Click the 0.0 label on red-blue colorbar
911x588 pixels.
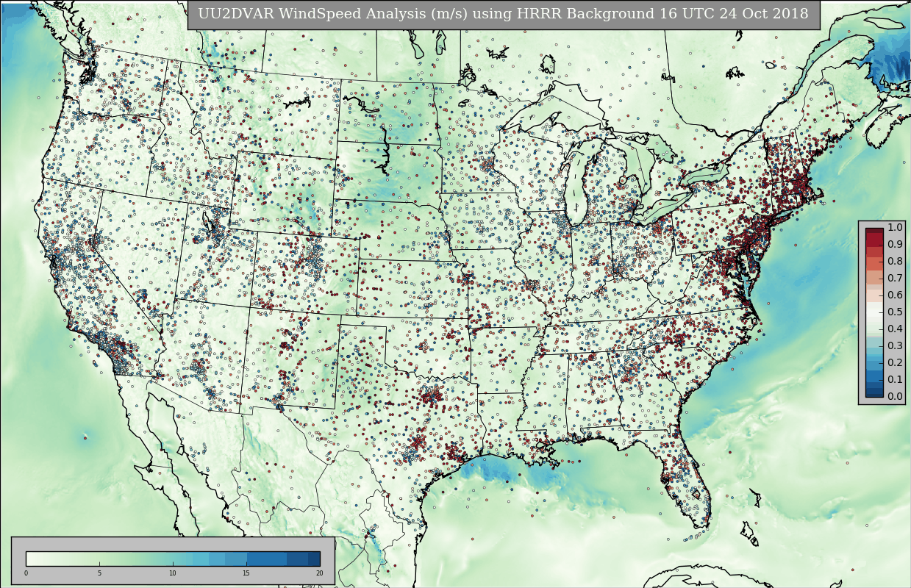pos(895,396)
